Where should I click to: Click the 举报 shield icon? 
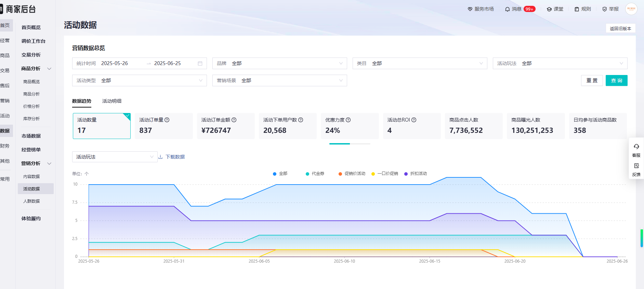pyautogui.click(x=605, y=9)
